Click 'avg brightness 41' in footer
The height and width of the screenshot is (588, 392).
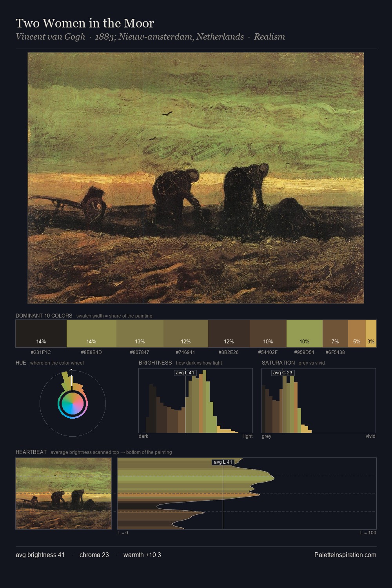[x=40, y=555]
